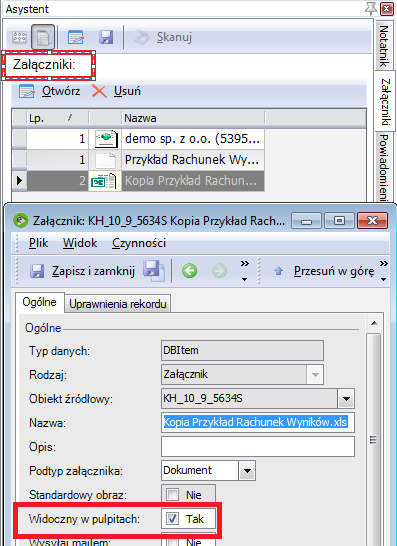Image resolution: width=397 pixels, height=546 pixels.
Task: Click the Typ danych field DBItem
Action: point(242,350)
